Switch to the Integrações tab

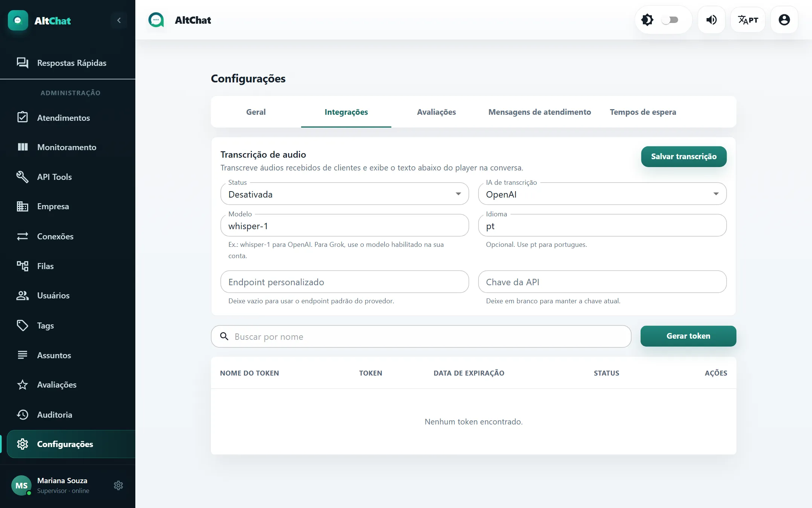coord(346,112)
